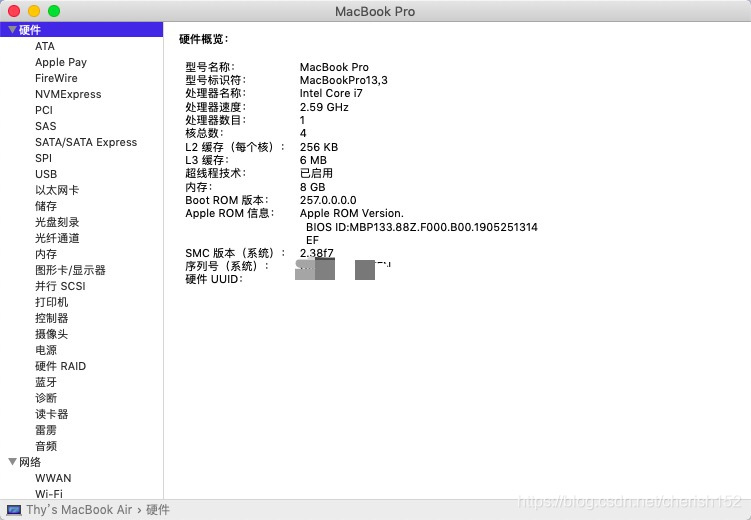Click the 硬件 UUID label
The image size is (751, 520).
pos(214,279)
